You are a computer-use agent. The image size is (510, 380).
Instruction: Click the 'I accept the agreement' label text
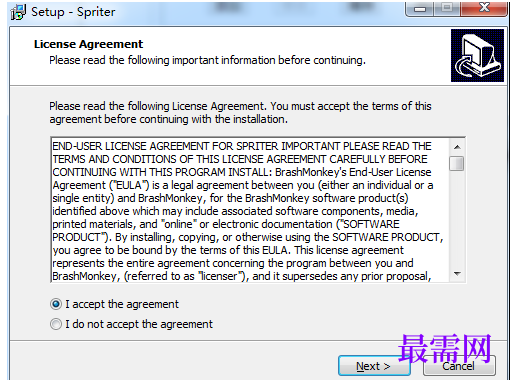pos(122,304)
